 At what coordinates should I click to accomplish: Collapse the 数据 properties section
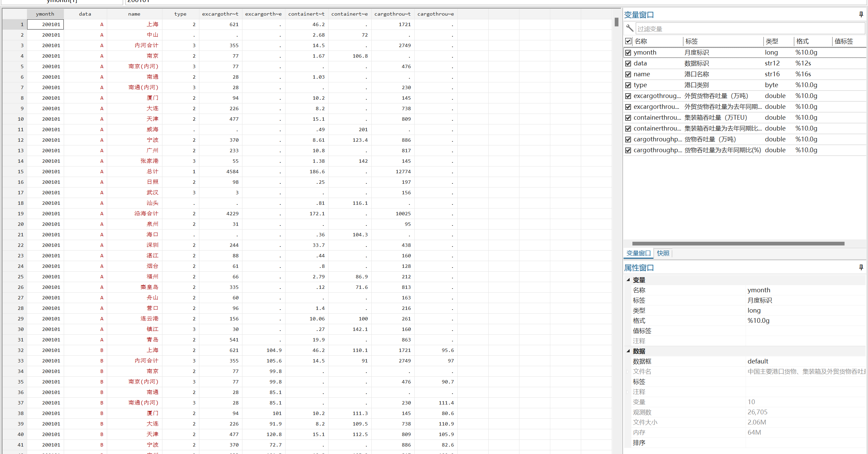click(628, 351)
